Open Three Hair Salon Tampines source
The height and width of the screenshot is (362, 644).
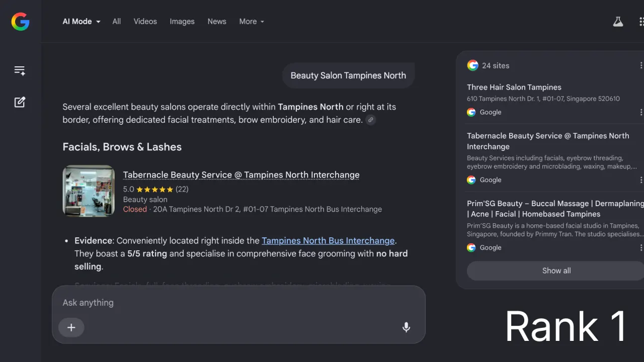[x=514, y=87]
